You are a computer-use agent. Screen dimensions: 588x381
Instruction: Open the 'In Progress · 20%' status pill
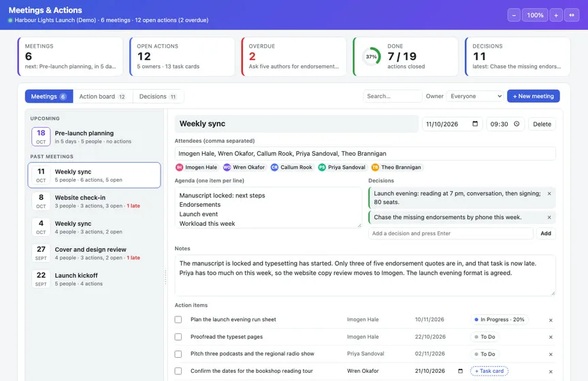click(499, 320)
